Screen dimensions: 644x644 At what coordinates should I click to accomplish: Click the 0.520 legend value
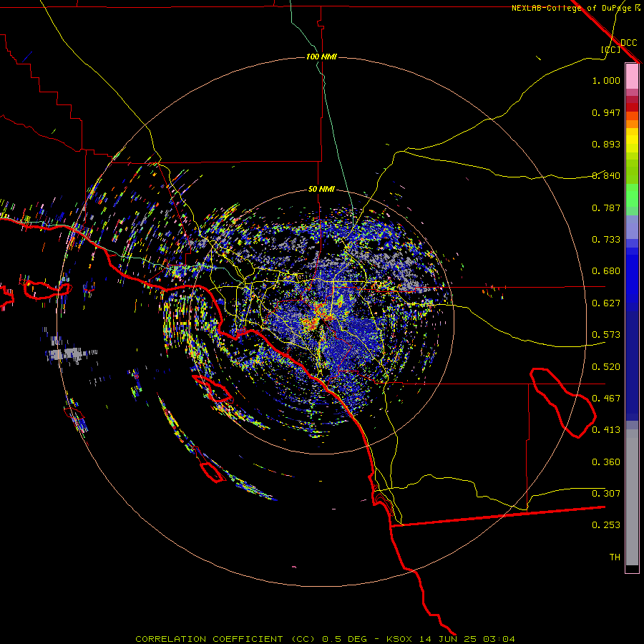click(x=606, y=367)
